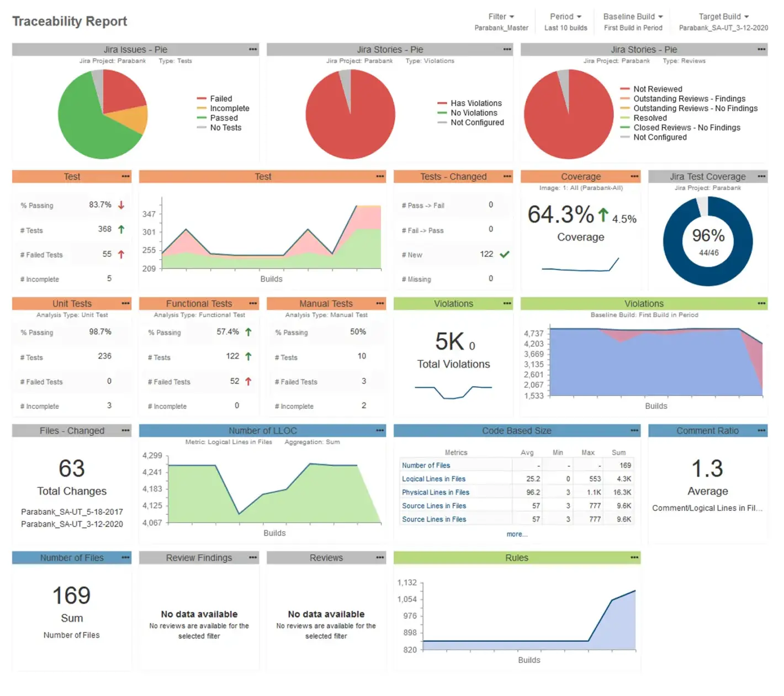784x696 pixels.
Task: Click the Number of LLOC widget ellipsis
Action: click(x=380, y=431)
